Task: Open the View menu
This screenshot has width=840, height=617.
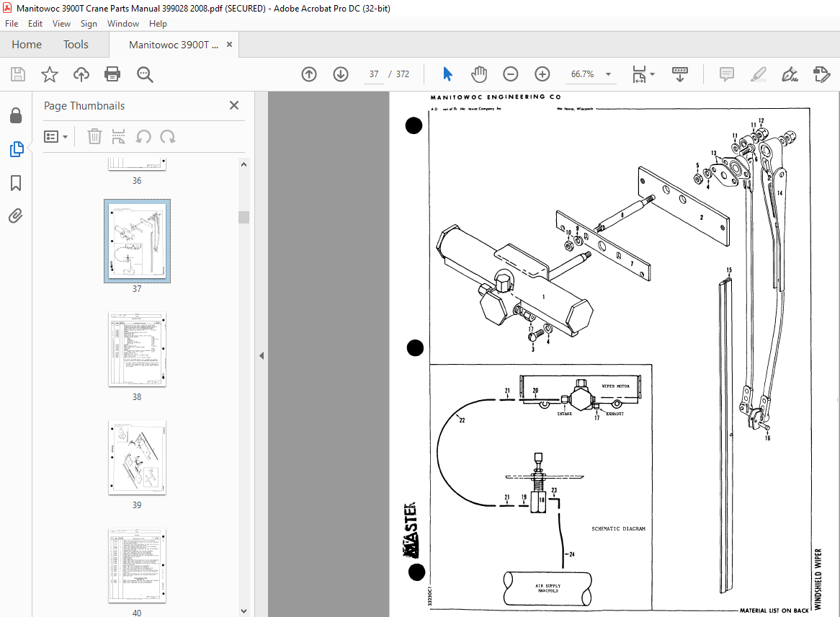Action: pyautogui.click(x=61, y=24)
